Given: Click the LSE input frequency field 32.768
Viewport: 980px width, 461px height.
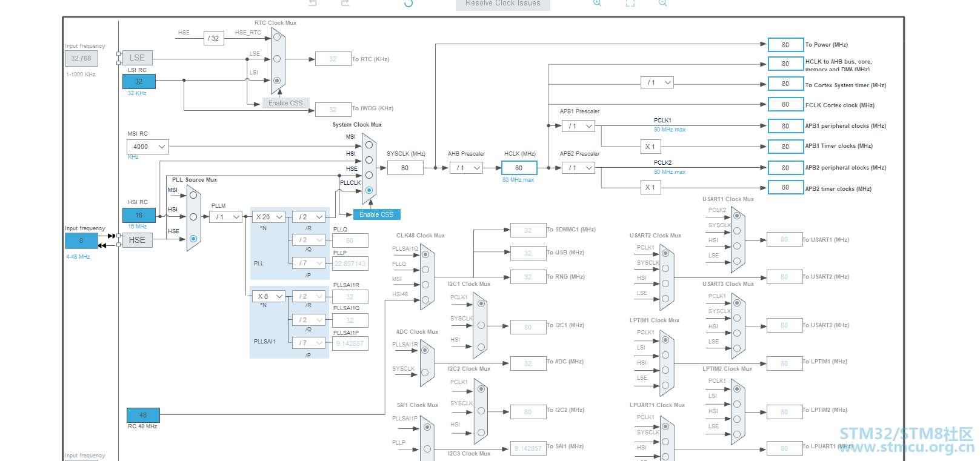Looking at the screenshot, I should click(x=81, y=58).
